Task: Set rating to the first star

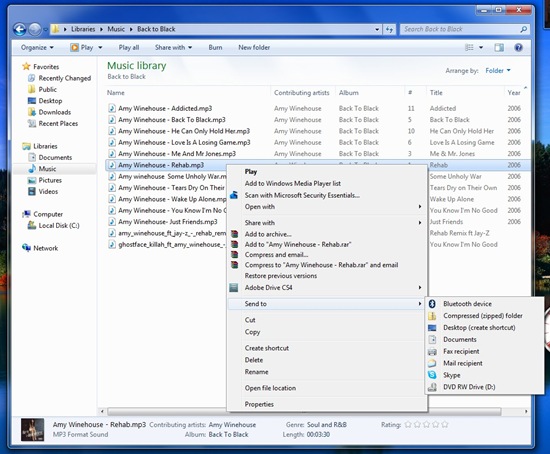Action: (408, 425)
